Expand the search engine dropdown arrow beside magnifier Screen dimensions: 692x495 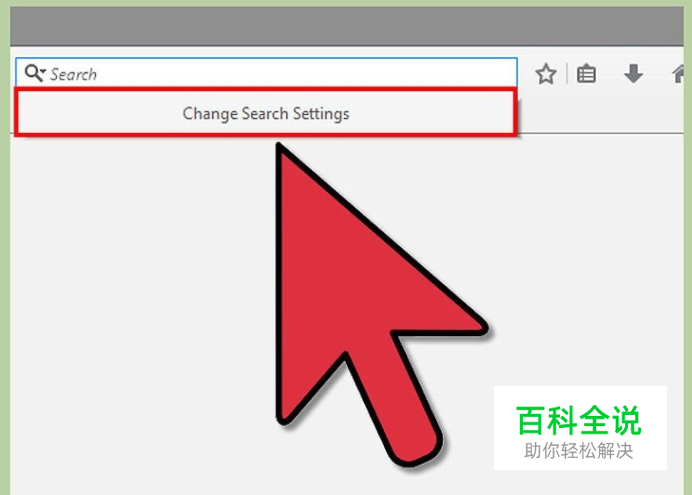(x=43, y=71)
